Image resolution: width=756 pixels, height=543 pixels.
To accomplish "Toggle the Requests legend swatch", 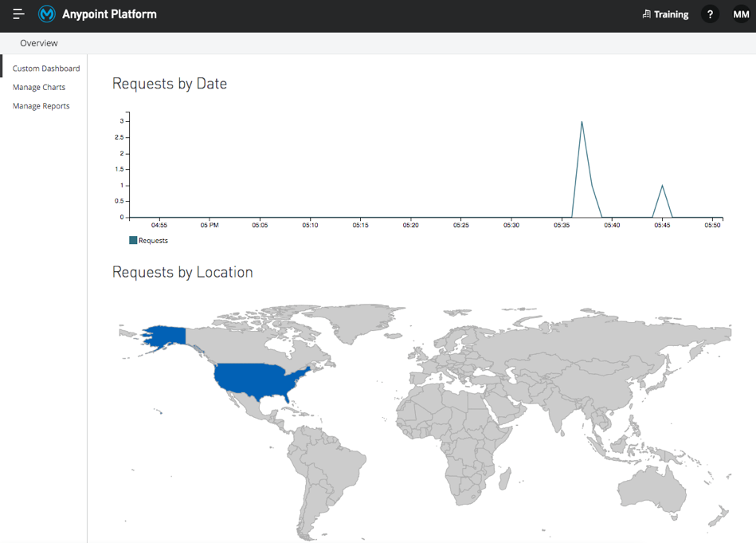I will pyautogui.click(x=133, y=240).
